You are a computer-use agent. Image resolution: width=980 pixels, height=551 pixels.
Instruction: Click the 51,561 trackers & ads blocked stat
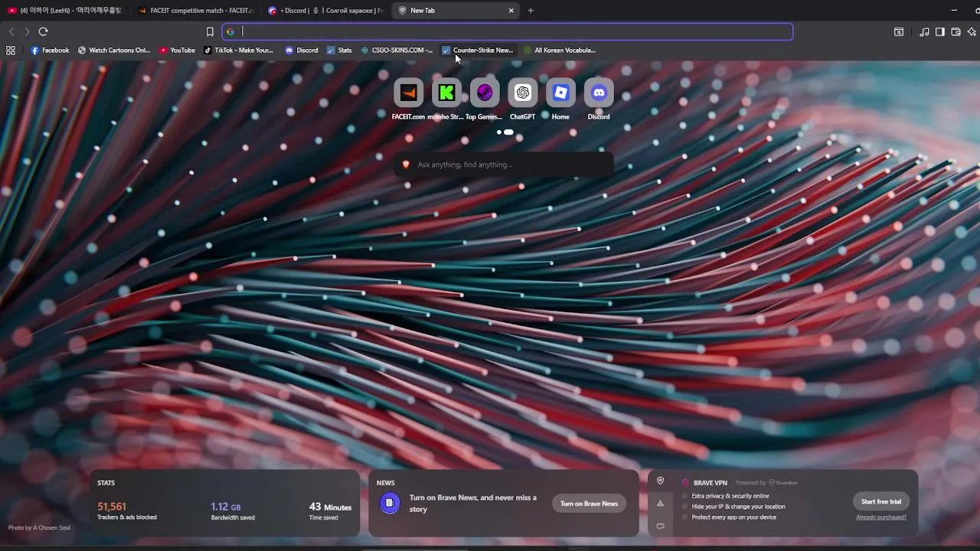127,511
